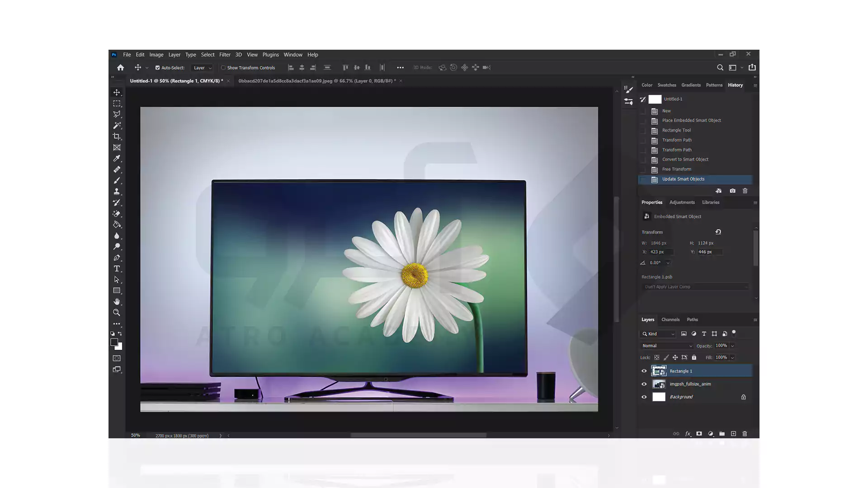This screenshot has height=488, width=868.
Task: Pick the Dodge tool
Action: (117, 247)
